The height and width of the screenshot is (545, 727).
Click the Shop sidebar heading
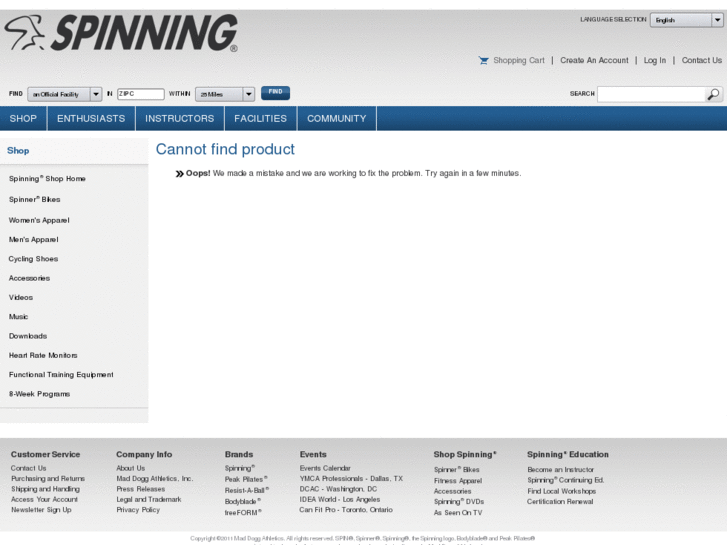[18, 151]
